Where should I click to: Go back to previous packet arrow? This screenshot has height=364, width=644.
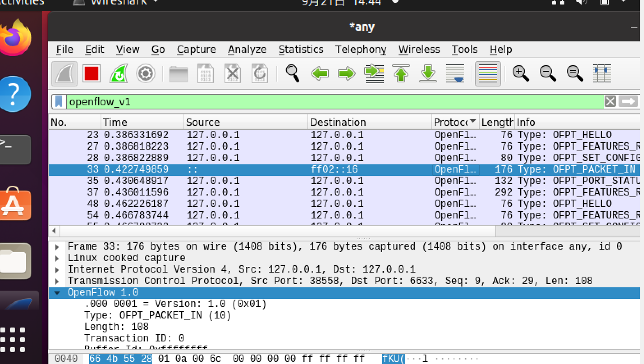[319, 74]
